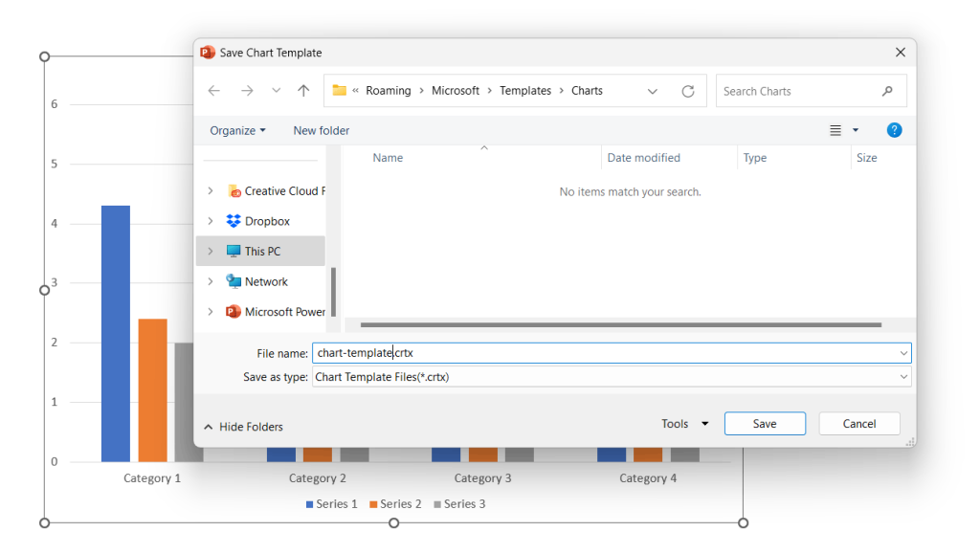Select the Dropbox icon in the sidebar

pyautogui.click(x=233, y=220)
